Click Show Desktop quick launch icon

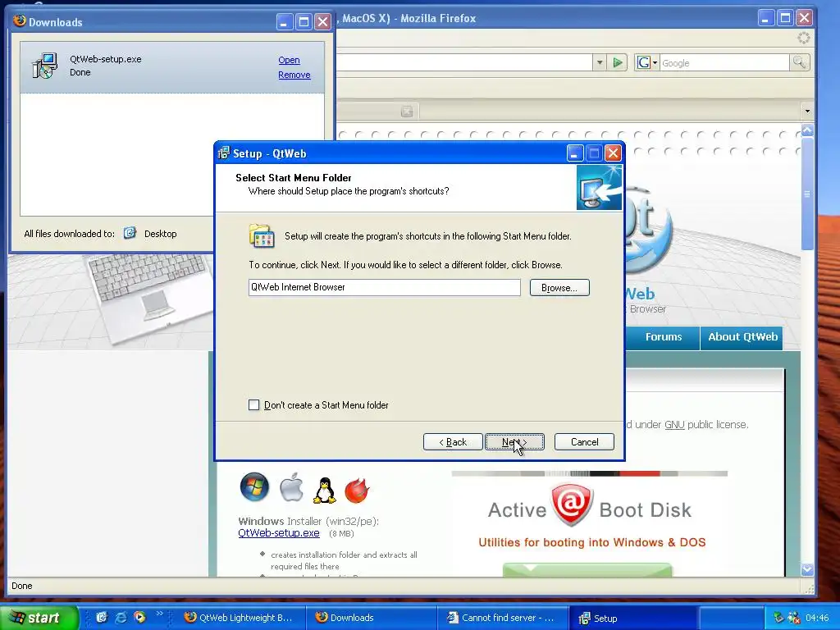(101, 617)
